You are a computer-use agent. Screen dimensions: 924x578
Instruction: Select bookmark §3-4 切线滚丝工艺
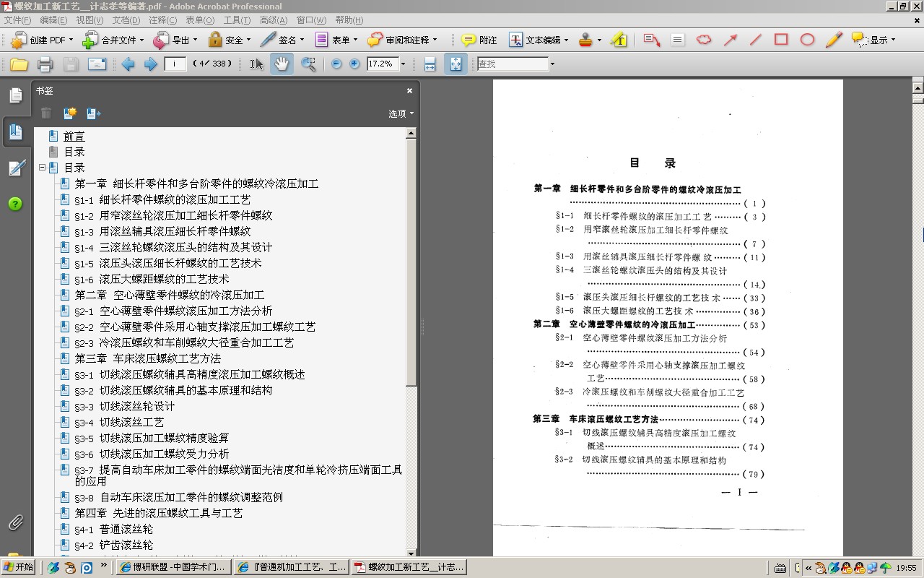pos(119,422)
